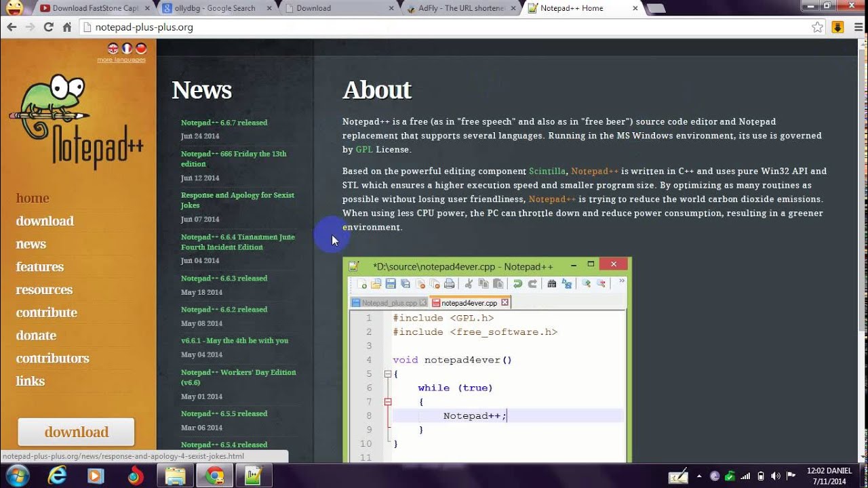The width and height of the screenshot is (868, 488).
Task: Open the media player taskbar icon
Action: (x=96, y=476)
